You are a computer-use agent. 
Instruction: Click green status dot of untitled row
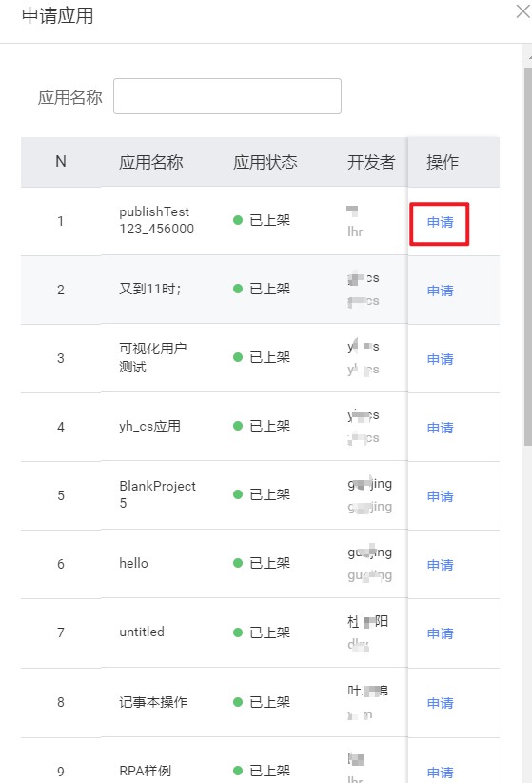pyautogui.click(x=238, y=632)
